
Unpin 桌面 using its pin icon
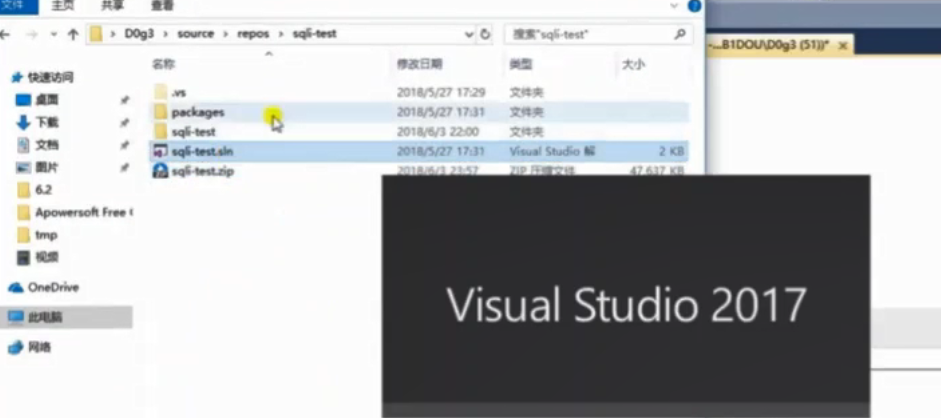tap(124, 100)
